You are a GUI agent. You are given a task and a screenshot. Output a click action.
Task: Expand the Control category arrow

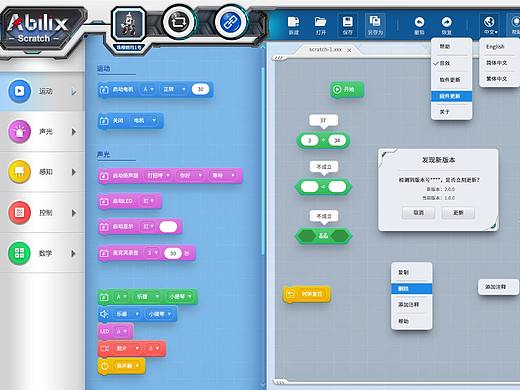pyautogui.click(x=74, y=213)
